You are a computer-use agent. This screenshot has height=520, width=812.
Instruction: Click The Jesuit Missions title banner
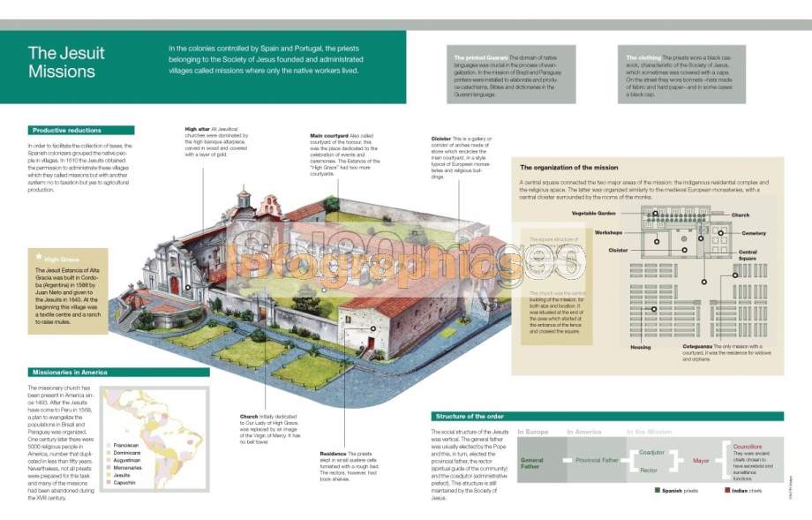point(203,67)
